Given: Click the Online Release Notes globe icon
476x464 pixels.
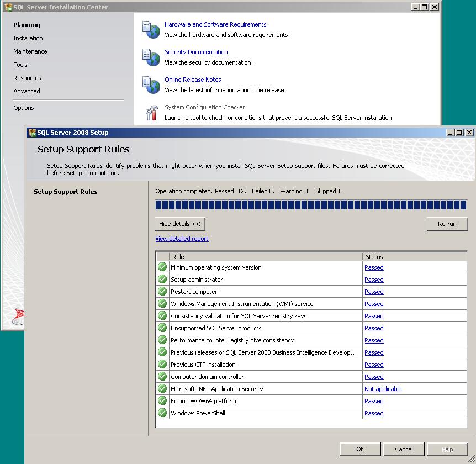Looking at the screenshot, I should point(151,85).
